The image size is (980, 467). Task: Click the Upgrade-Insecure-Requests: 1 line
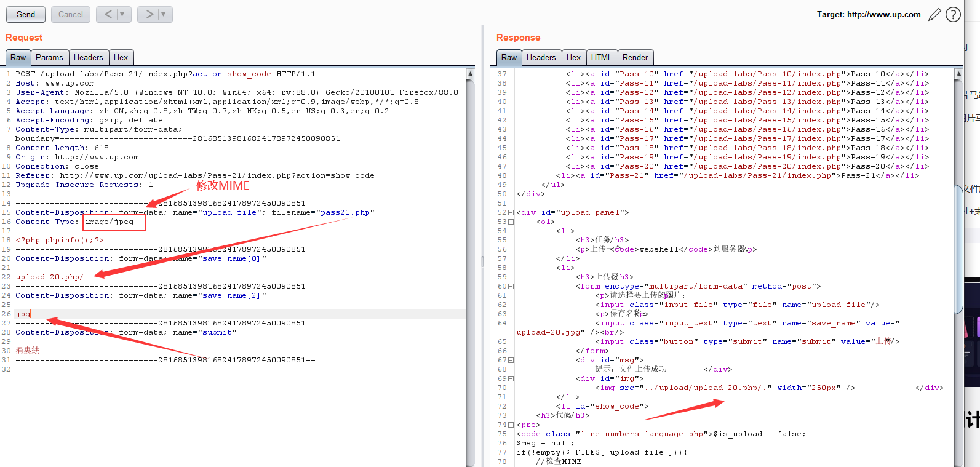[x=84, y=185]
